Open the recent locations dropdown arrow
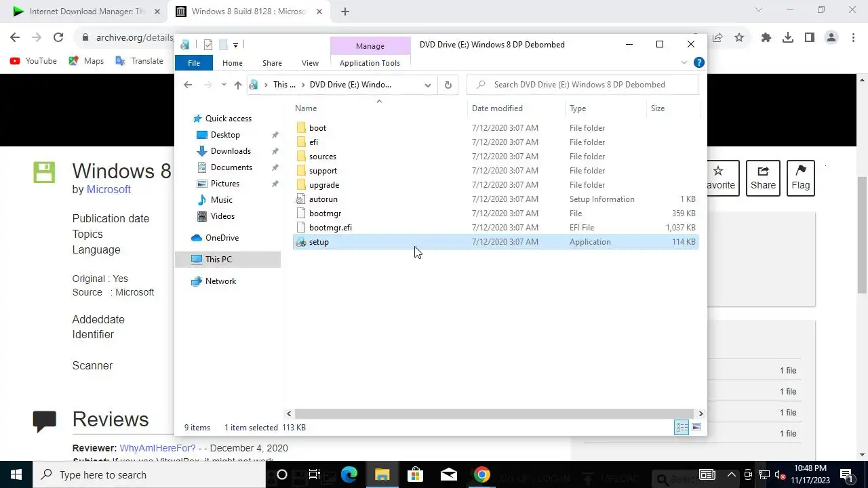Viewport: 868px width, 488px height. 222,85
